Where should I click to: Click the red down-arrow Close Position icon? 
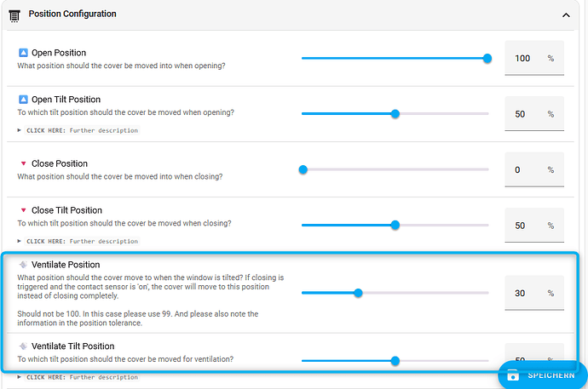23,163
